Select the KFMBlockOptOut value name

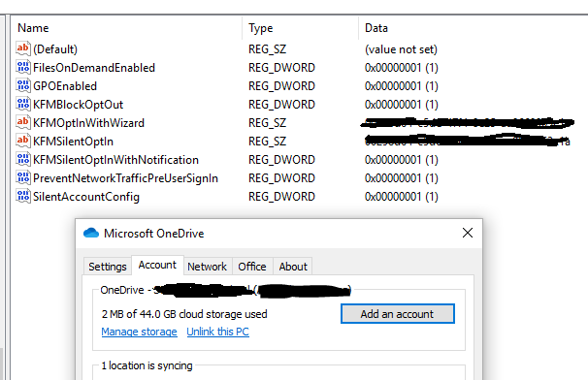point(78,104)
